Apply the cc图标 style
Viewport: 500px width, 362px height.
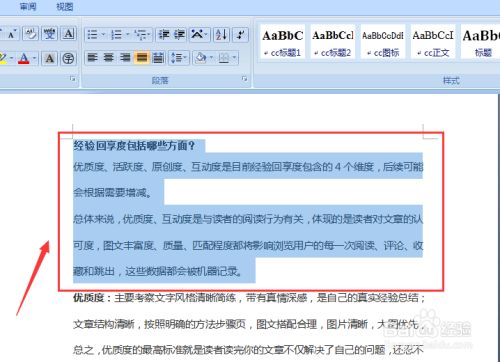383,42
